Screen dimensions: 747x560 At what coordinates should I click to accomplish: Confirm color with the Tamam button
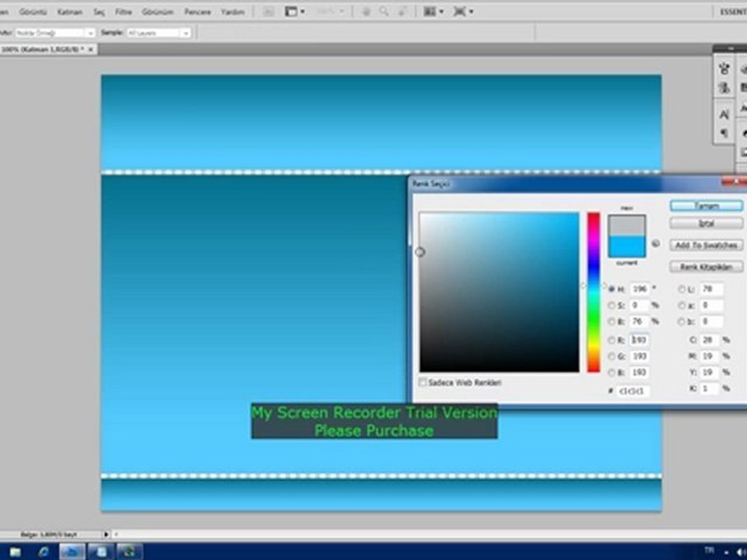click(x=706, y=205)
